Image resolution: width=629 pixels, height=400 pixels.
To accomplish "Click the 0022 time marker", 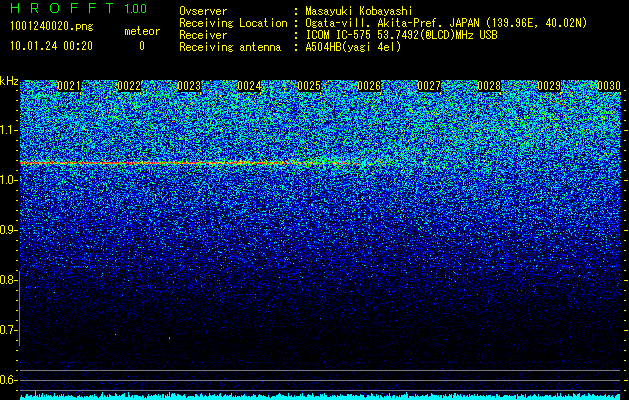I will point(129,86).
